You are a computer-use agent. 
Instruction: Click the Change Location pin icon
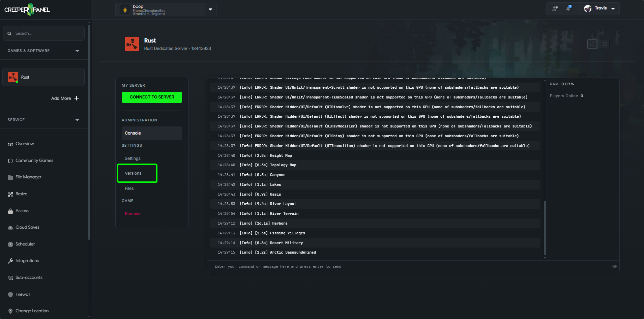(x=10, y=311)
